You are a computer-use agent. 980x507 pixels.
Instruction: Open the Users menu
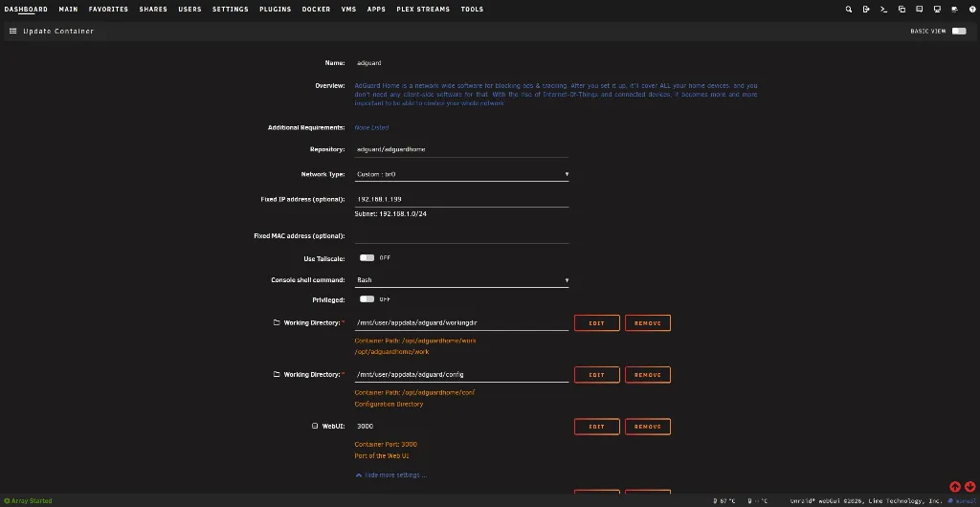(189, 10)
